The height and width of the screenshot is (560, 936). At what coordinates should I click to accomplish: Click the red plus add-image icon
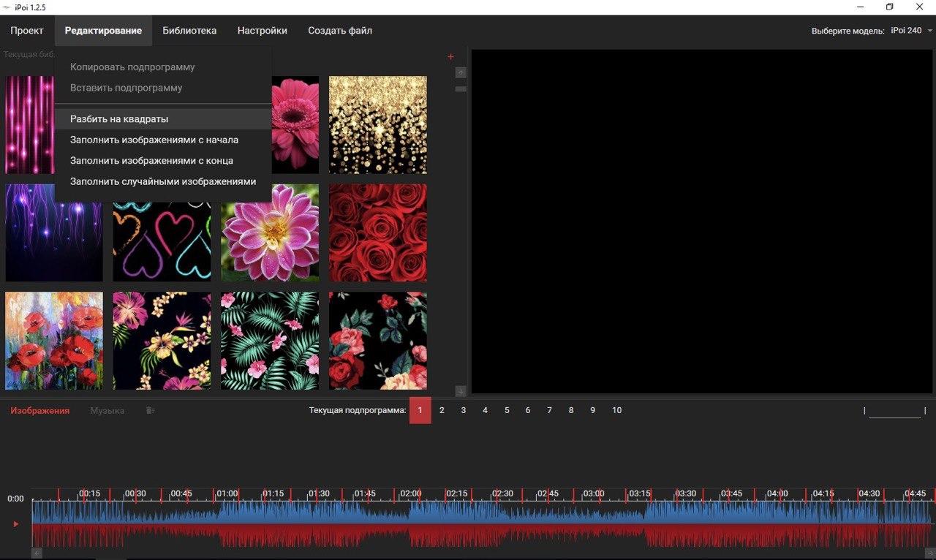pyautogui.click(x=450, y=57)
